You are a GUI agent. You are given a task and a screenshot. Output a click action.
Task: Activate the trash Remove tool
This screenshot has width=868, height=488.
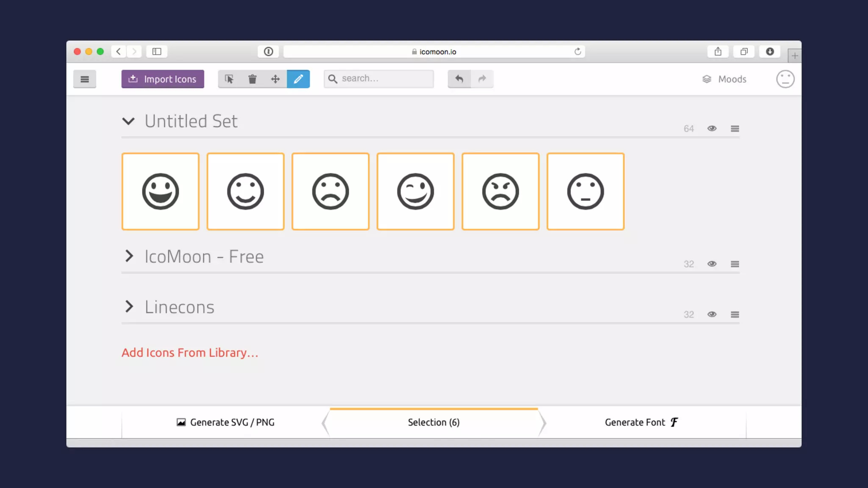click(x=252, y=79)
